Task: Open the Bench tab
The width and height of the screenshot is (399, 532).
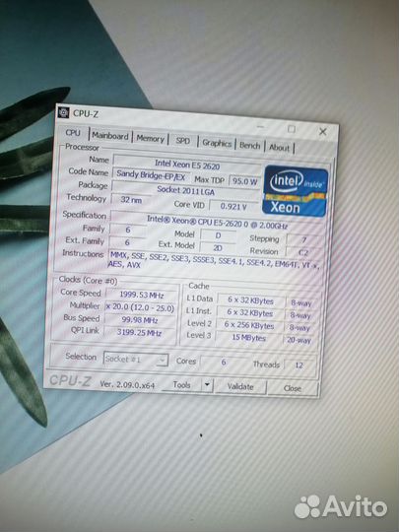Action: coord(249,146)
